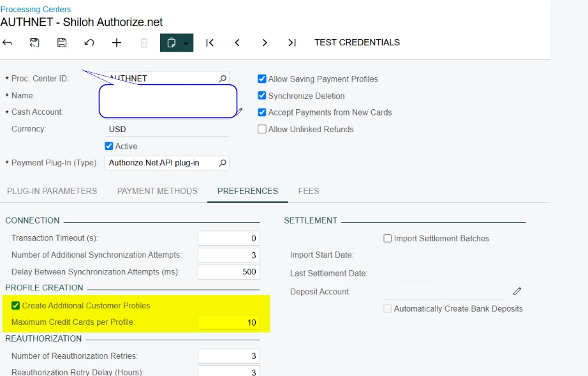Click the Transaction Timeout field
Screen dimensions: 588x376
click(229, 238)
